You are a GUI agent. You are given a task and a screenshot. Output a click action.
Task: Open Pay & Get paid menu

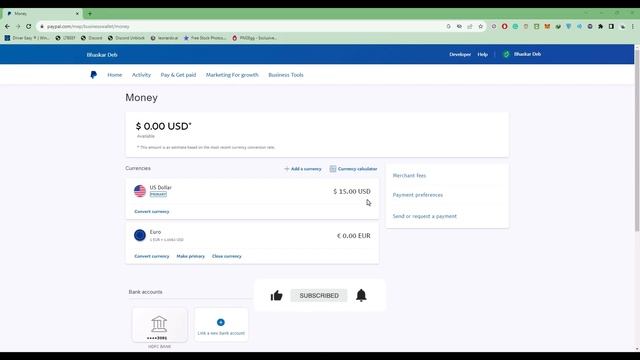tap(178, 75)
